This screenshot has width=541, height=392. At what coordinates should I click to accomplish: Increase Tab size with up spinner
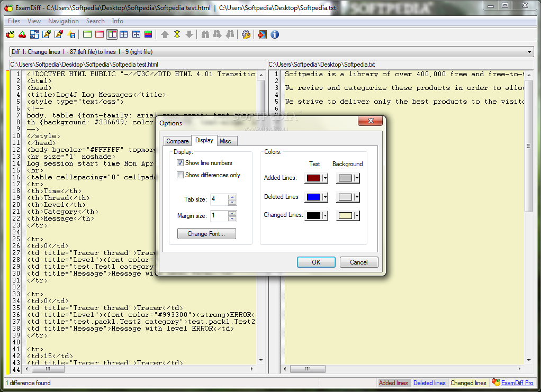click(x=232, y=197)
